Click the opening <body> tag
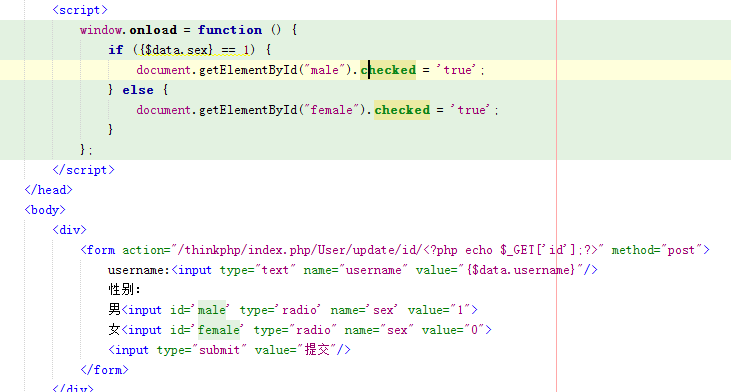 45,210
